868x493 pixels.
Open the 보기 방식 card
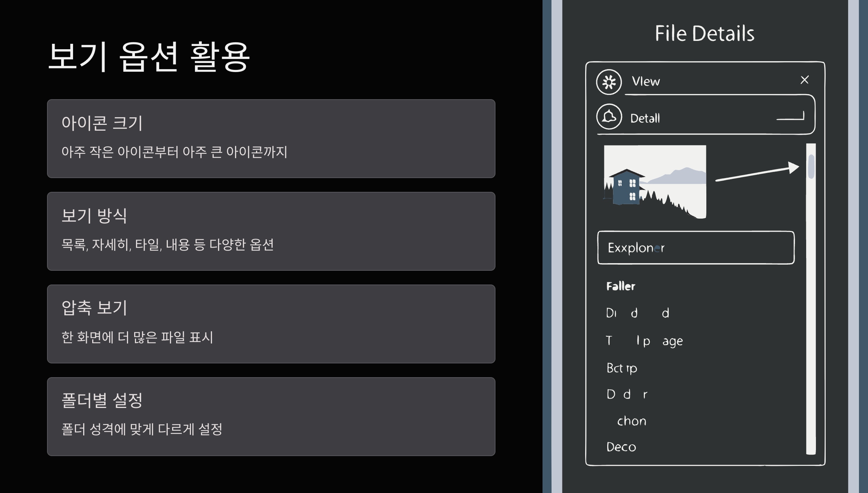click(x=271, y=231)
